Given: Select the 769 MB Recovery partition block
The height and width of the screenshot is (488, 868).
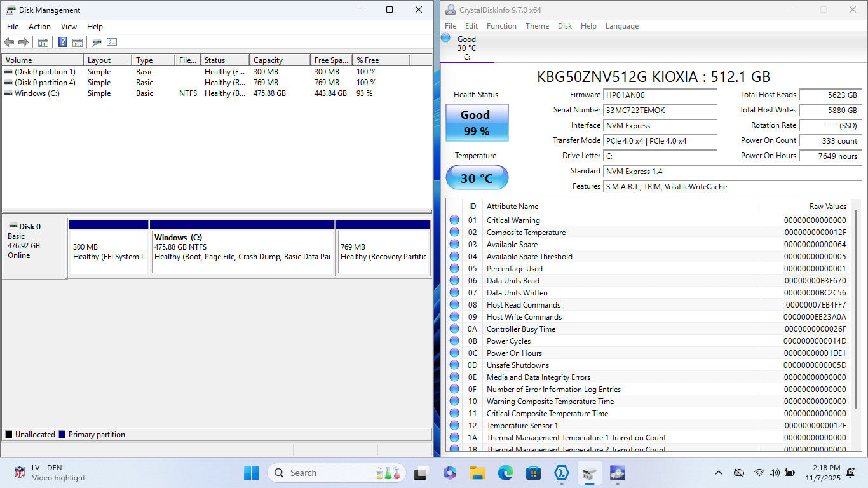Looking at the screenshot, I should pos(383,252).
